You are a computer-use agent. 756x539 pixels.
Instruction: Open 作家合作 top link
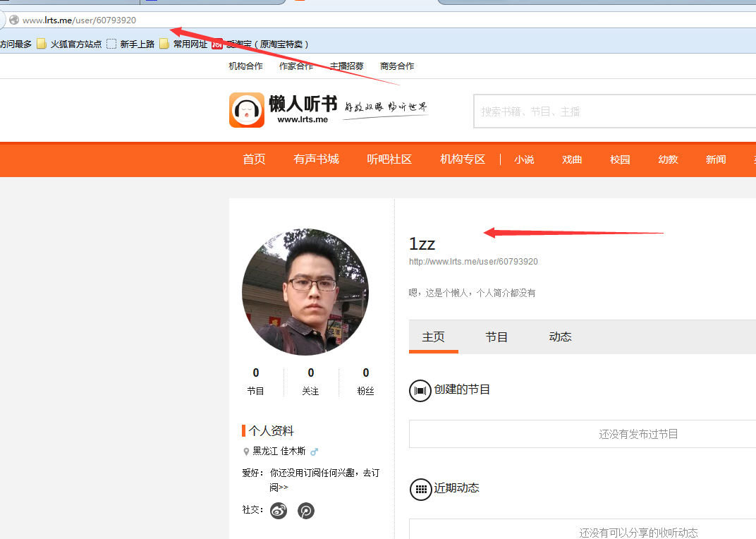pyautogui.click(x=296, y=66)
